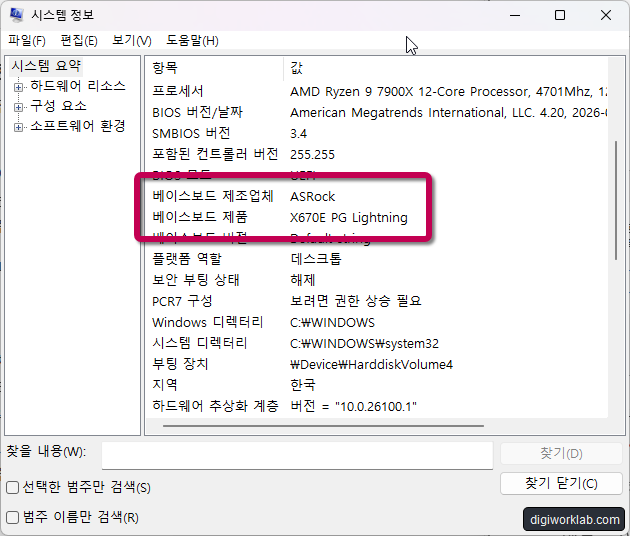This screenshot has width=630, height=536.
Task: Click the American Megatrends International value
Action: (448, 113)
